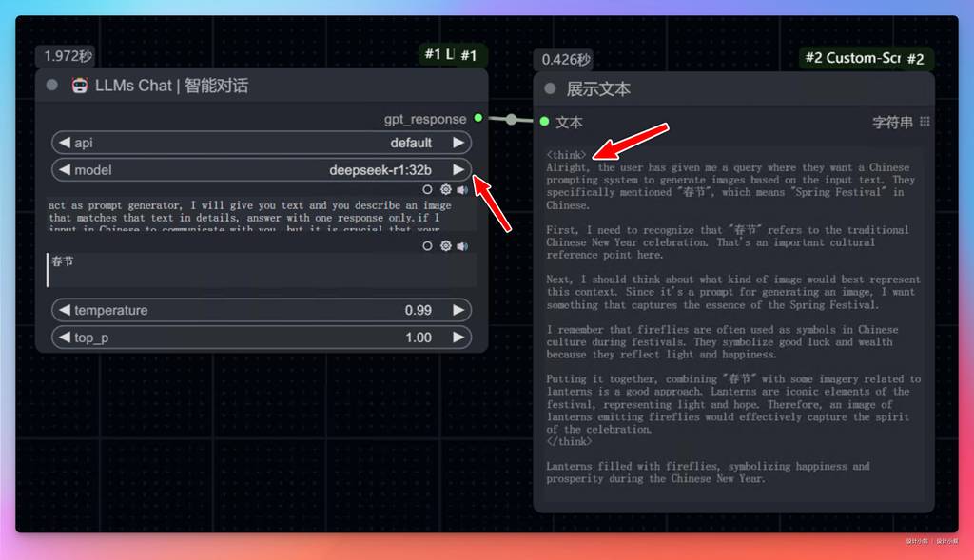Click the speaker icon above the 春节 input
974x560 pixels.
(462, 246)
